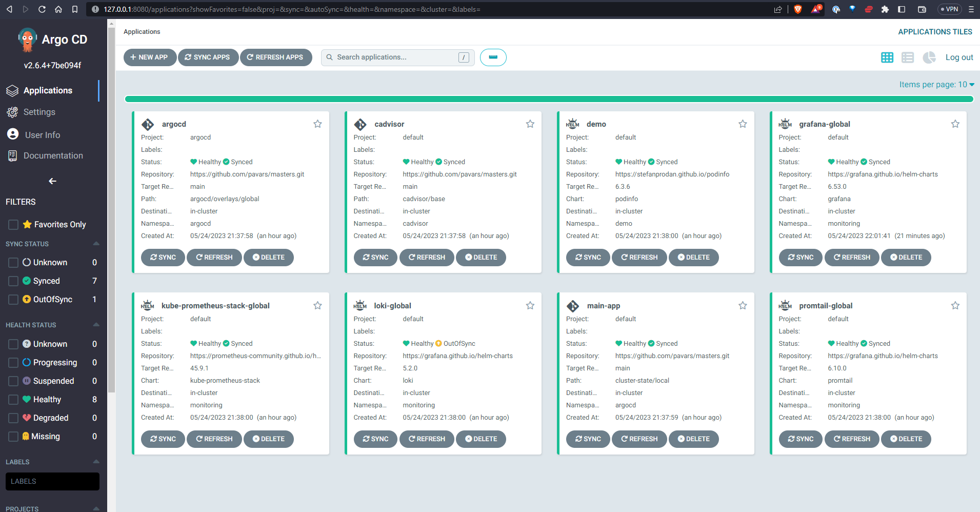Click SYNC APPS button
980x512 pixels.
208,57
